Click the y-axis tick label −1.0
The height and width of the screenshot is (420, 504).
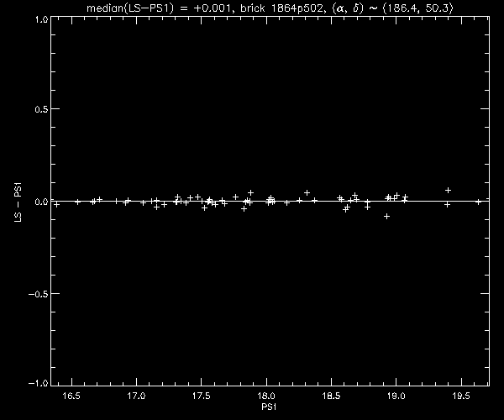39,383
